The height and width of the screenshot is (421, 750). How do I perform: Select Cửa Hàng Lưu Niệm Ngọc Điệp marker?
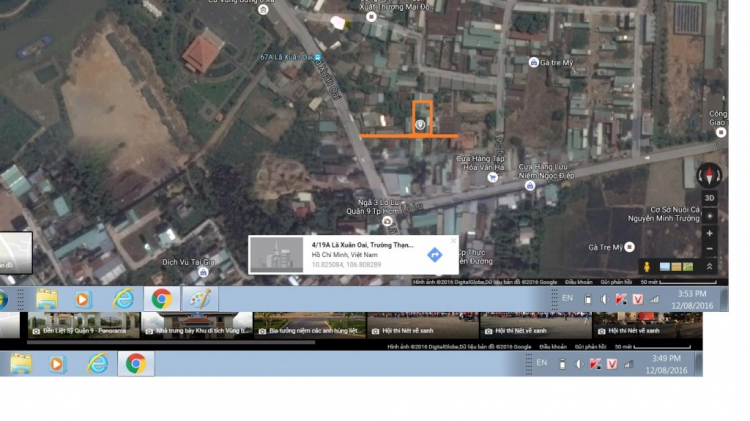tap(529, 186)
